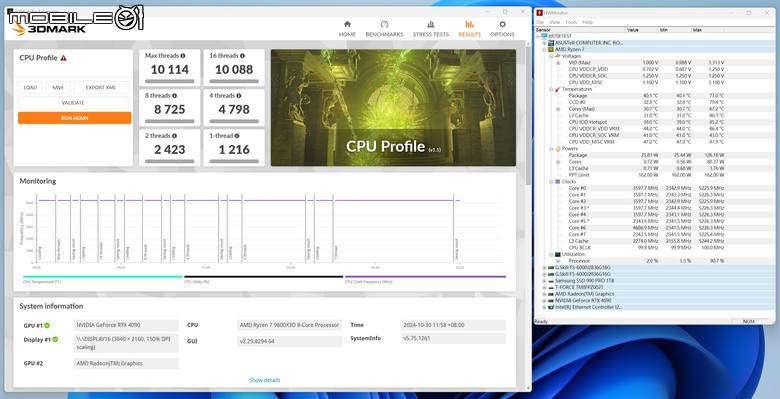The image size is (780, 399).
Task: Click the Utilization icon in HWMonitor
Action: point(558,254)
